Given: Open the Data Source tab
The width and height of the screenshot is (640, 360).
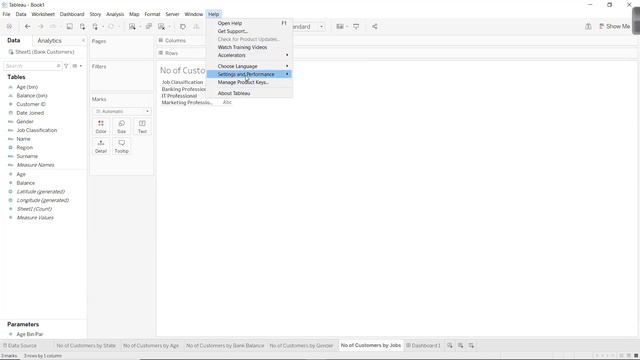Looking at the screenshot, I should tap(20, 345).
